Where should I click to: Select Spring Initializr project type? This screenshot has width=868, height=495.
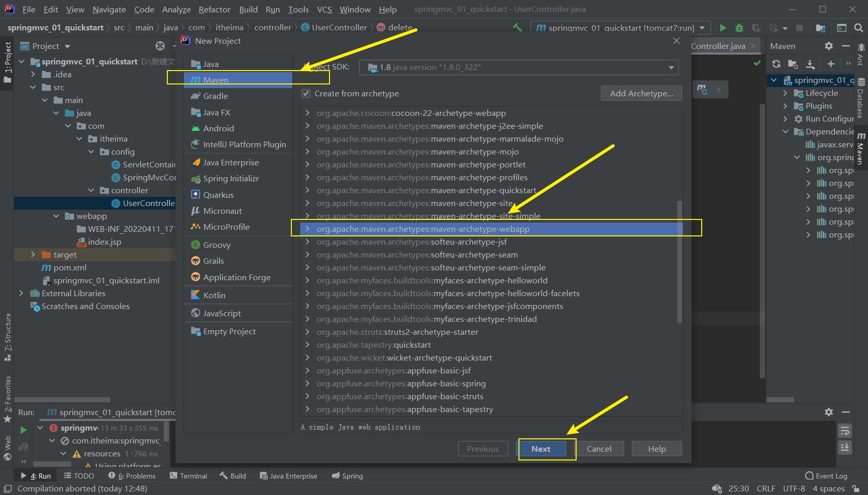coord(238,179)
